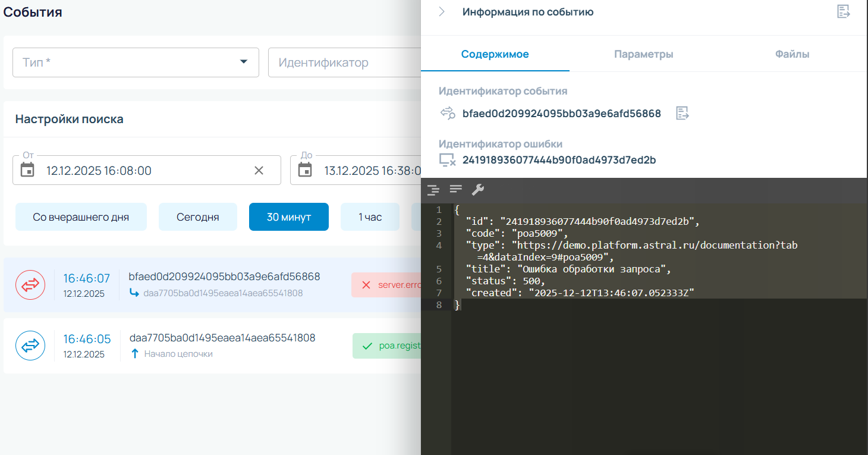Open event row bfaed0d209924095bb03a9e6afd56868
The height and width of the screenshot is (455, 868).
[212, 285]
